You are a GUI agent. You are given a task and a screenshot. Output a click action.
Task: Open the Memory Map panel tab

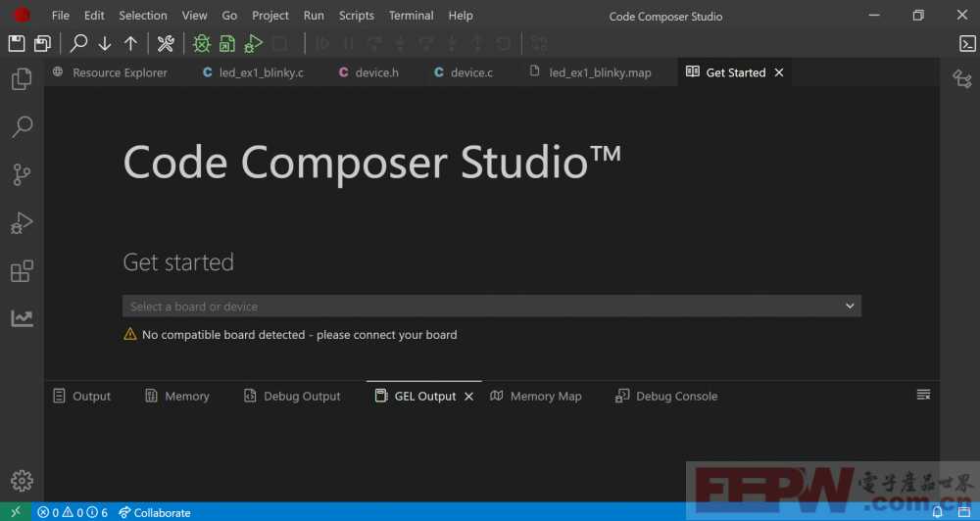tap(536, 396)
